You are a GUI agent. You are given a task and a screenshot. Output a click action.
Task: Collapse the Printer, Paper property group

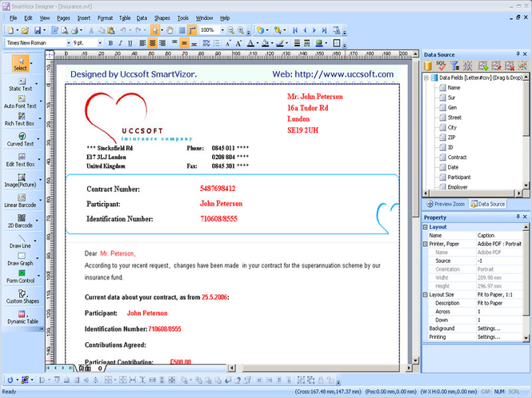click(425, 244)
